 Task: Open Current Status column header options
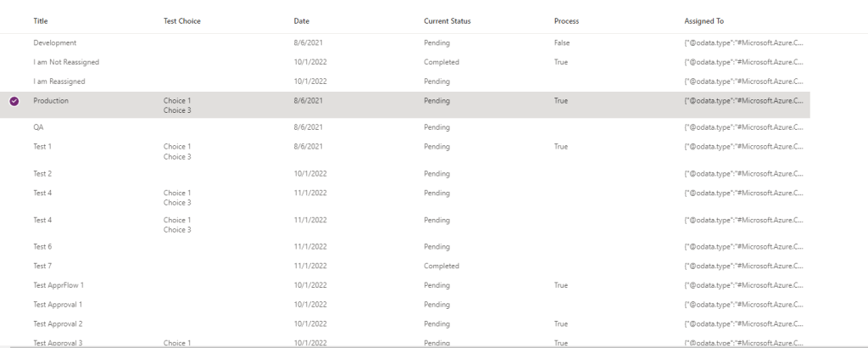click(447, 20)
